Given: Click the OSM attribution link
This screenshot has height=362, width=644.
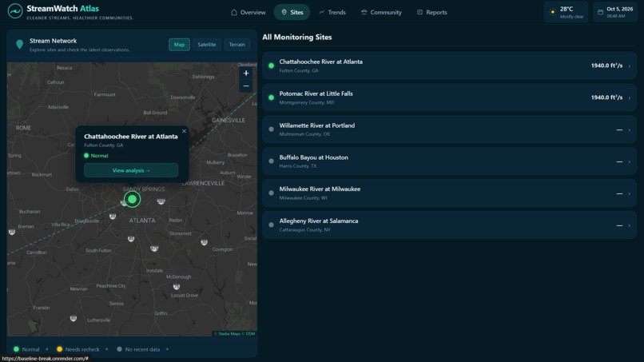Looking at the screenshot, I should point(250,334).
